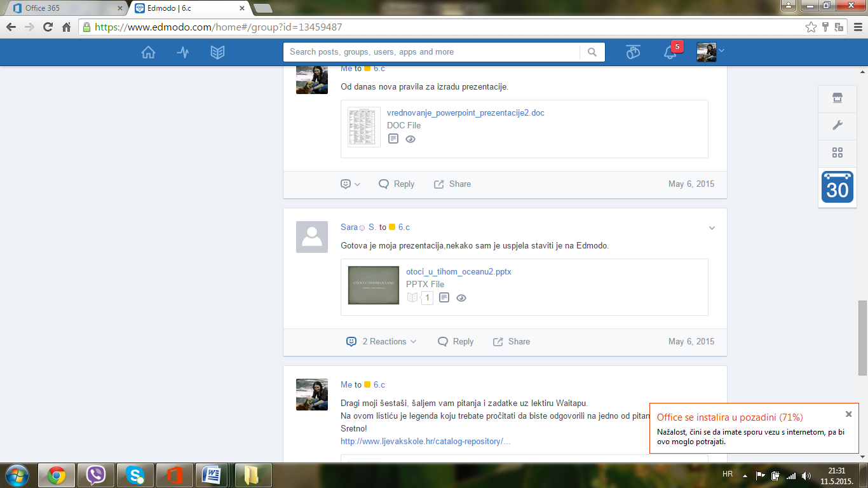Reload the page

[48, 27]
